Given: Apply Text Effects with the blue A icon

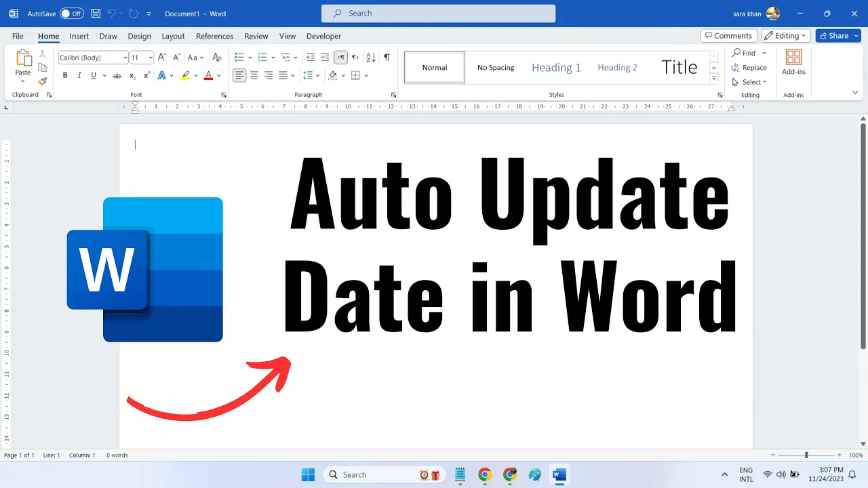Looking at the screenshot, I should point(163,75).
